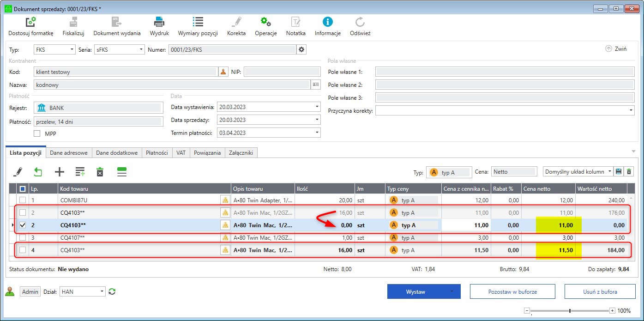The width and height of the screenshot is (644, 321).
Task: Open the Załączniki tab
Action: coord(241,152)
